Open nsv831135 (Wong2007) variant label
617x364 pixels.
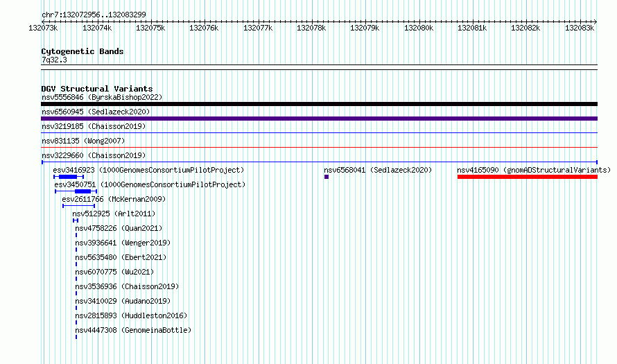pos(83,141)
